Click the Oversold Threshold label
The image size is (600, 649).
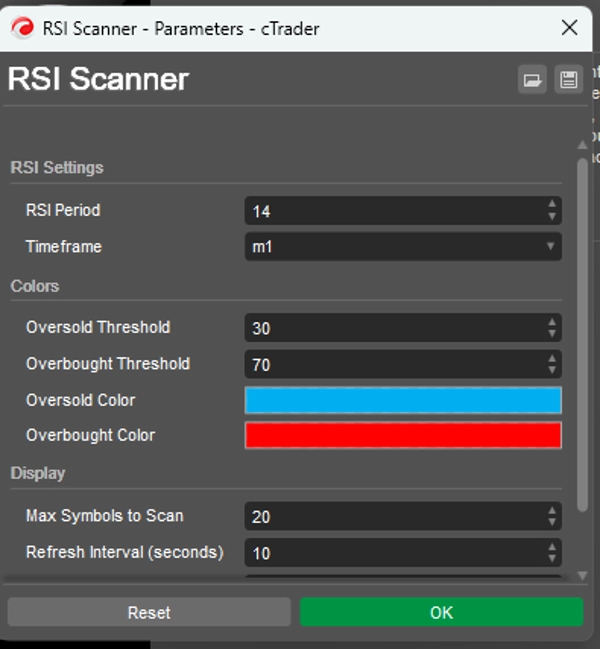98,327
